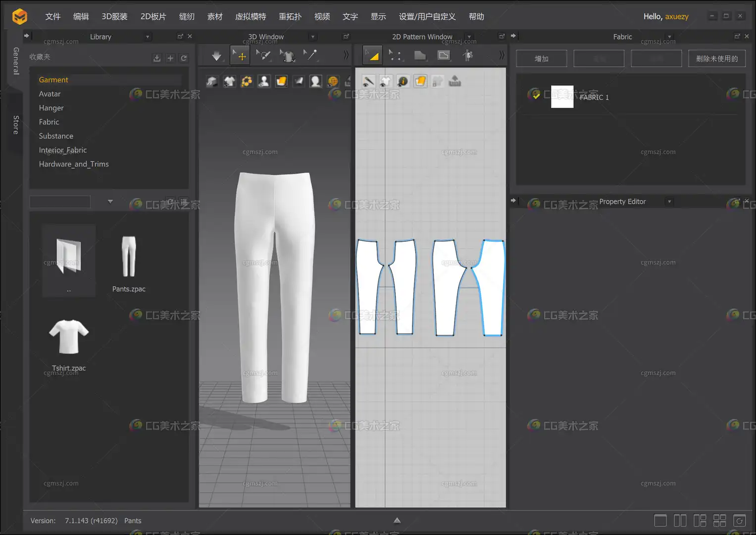
Task: Open the Library panel title dropdown
Action: point(148,37)
